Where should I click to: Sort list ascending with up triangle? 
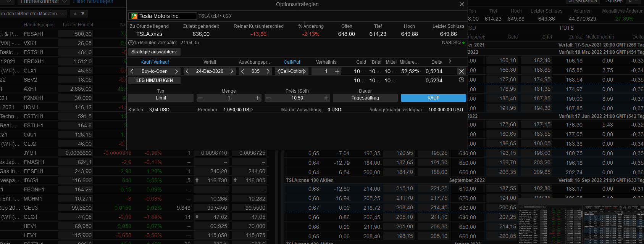tap(75, 14)
